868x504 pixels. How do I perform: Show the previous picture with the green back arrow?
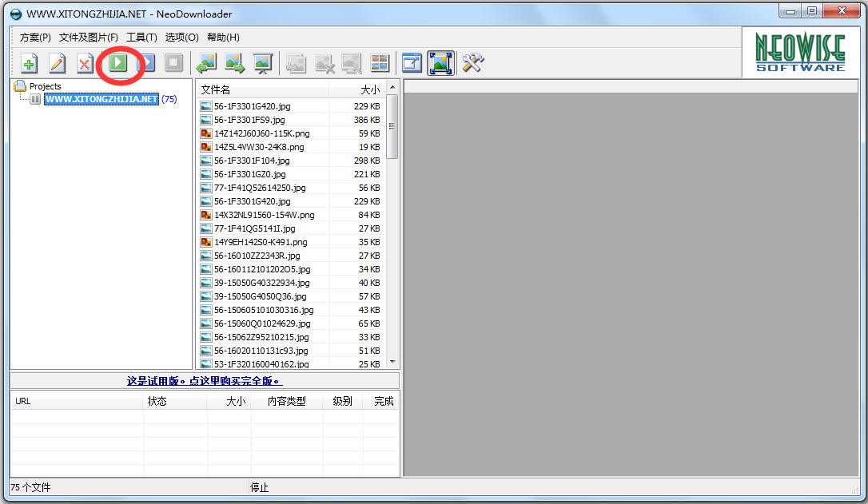[206, 63]
